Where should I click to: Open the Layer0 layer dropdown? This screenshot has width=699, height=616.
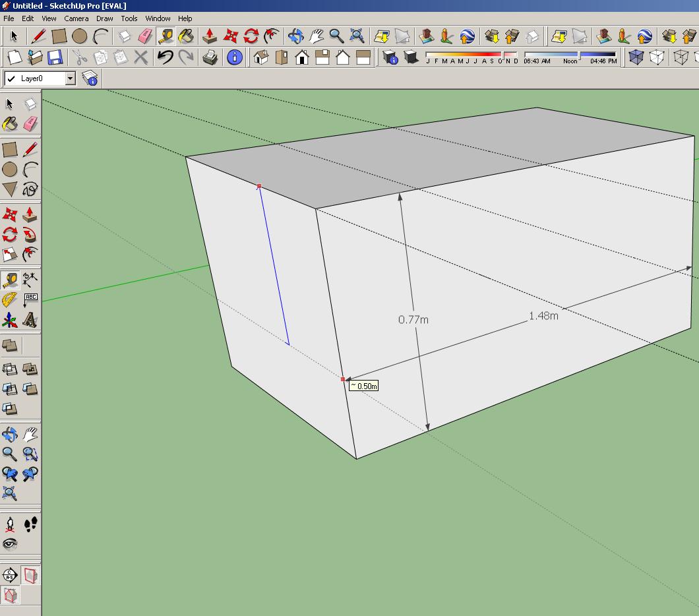click(70, 78)
